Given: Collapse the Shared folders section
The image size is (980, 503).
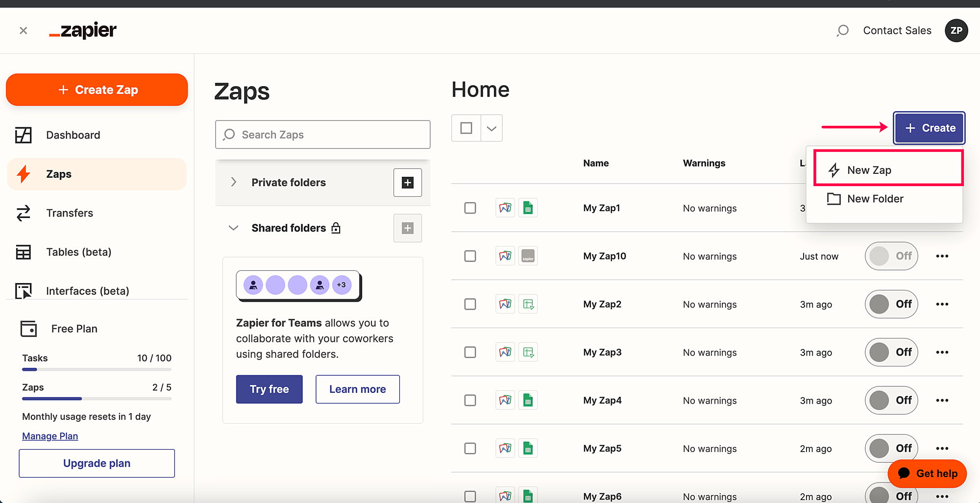Looking at the screenshot, I should 234,228.
